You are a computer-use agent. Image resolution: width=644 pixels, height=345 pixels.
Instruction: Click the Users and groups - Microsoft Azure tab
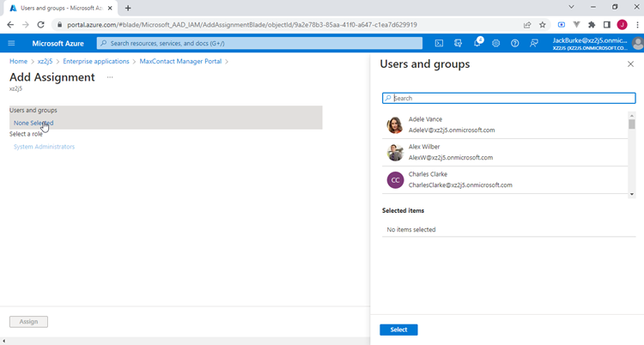point(62,9)
